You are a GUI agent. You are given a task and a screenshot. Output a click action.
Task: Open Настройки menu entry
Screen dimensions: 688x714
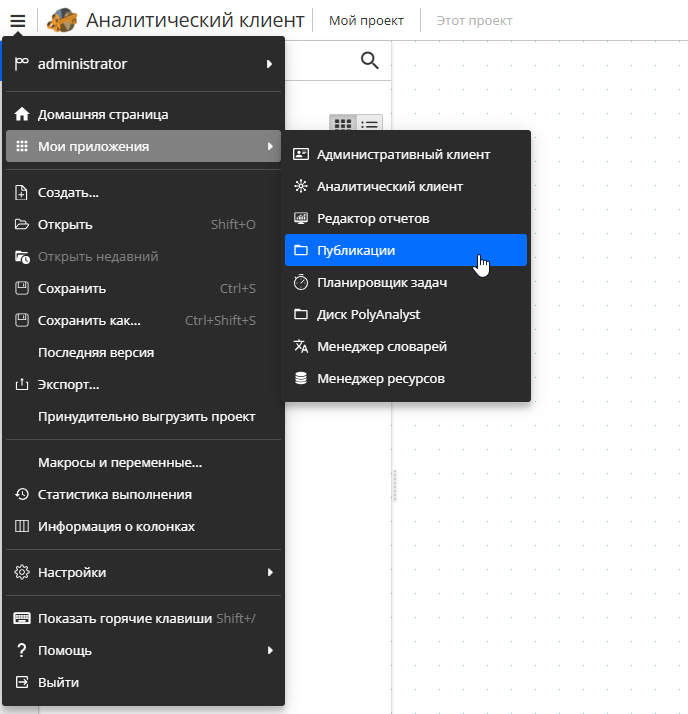[x=143, y=572]
